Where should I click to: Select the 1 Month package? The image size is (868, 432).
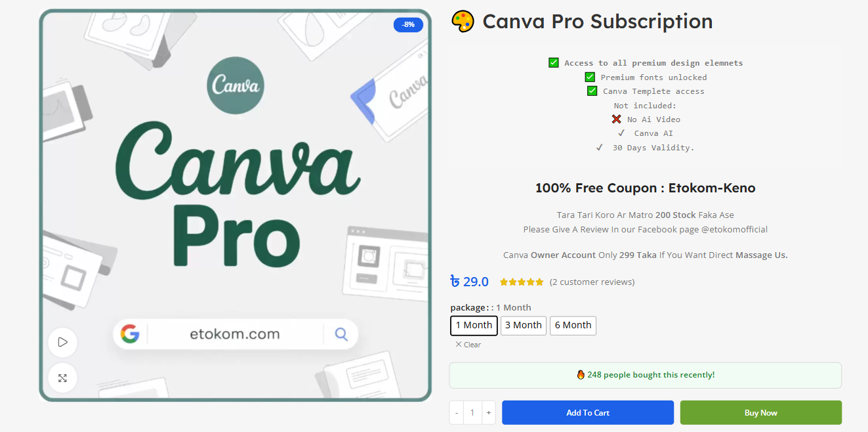pyautogui.click(x=474, y=325)
